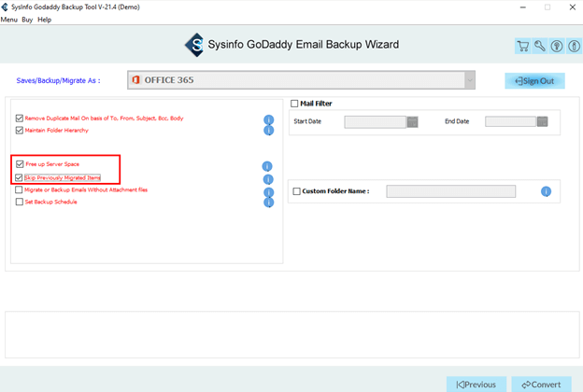Show info for Migrate Without Attachment files

pyautogui.click(x=269, y=192)
